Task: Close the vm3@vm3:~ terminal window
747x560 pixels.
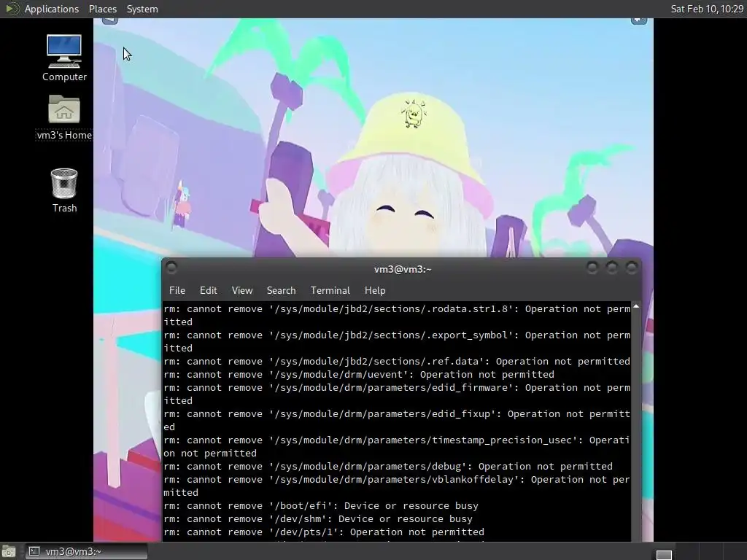Action: click(632, 268)
